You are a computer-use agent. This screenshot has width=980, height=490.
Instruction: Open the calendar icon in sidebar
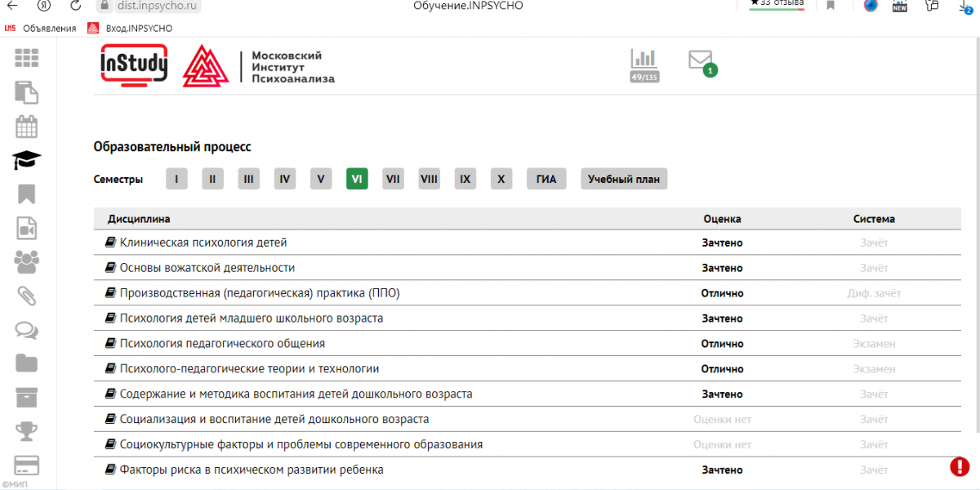pyautogui.click(x=26, y=127)
